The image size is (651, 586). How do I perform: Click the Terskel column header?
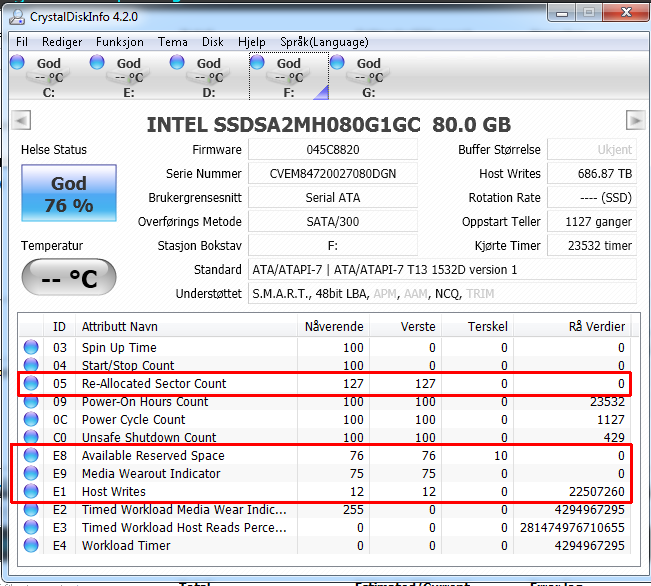[478, 326]
